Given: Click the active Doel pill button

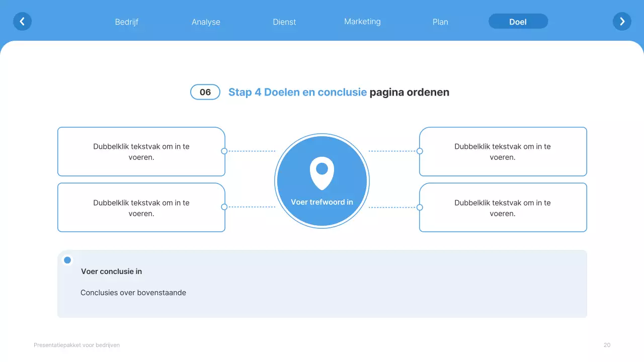Looking at the screenshot, I should pyautogui.click(x=518, y=21).
